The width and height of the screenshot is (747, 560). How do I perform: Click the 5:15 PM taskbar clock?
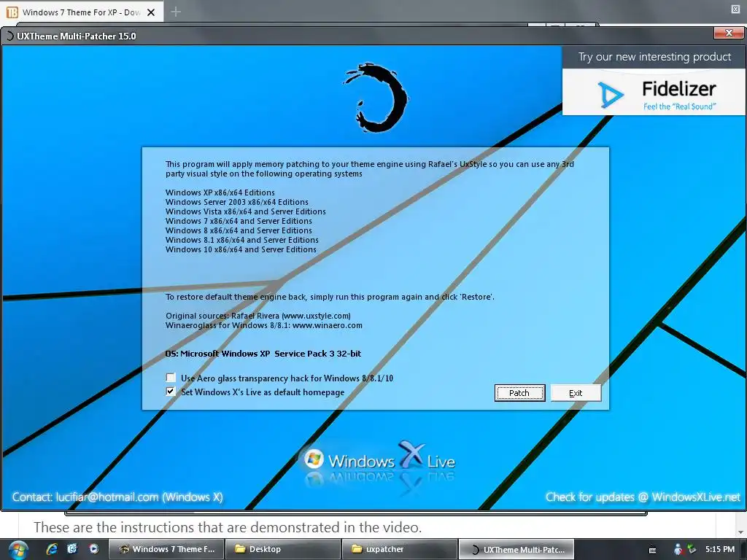(719, 549)
